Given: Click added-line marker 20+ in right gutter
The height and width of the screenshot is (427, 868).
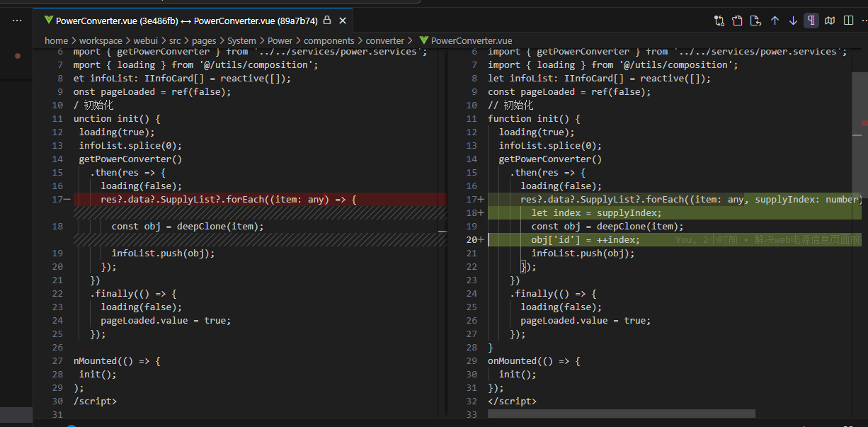Looking at the screenshot, I should tap(474, 240).
